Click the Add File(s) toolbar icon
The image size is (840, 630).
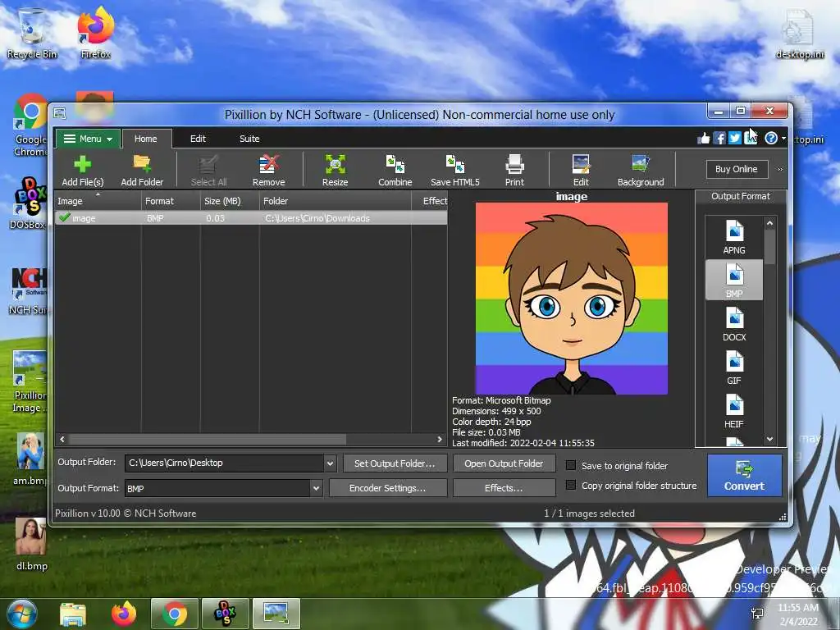coord(83,171)
